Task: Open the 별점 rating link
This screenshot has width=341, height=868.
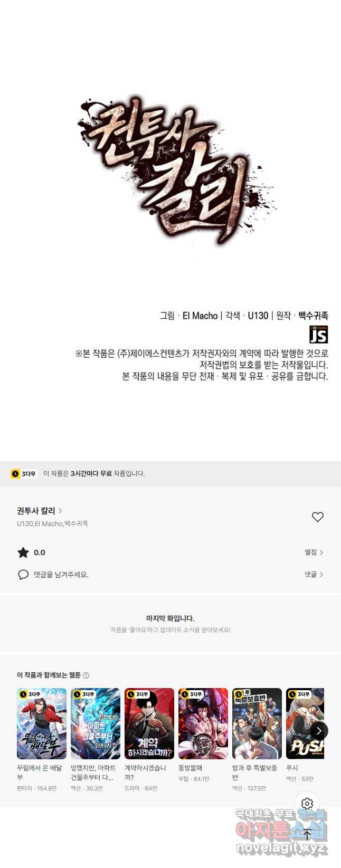Action: 314,552
